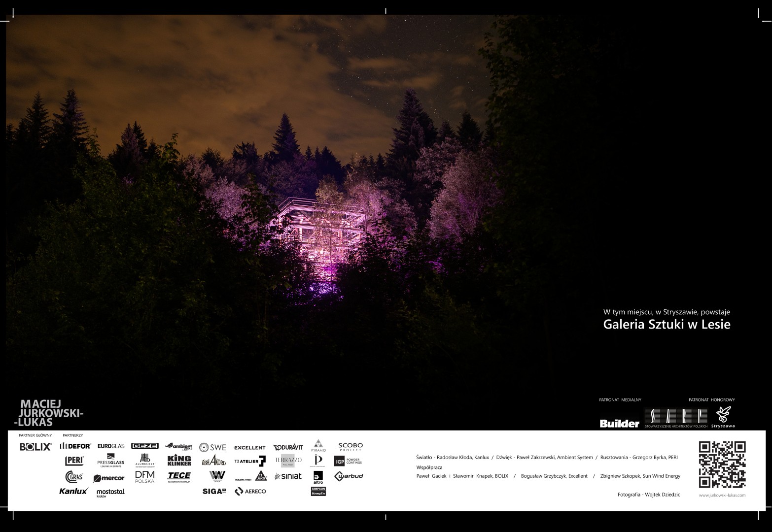Click the Aereco logo
Image resolution: width=772 pixels, height=532 pixels.
(x=250, y=491)
